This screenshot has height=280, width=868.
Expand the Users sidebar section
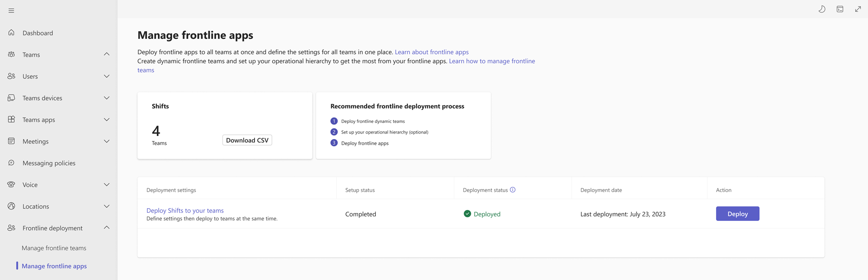point(107,76)
